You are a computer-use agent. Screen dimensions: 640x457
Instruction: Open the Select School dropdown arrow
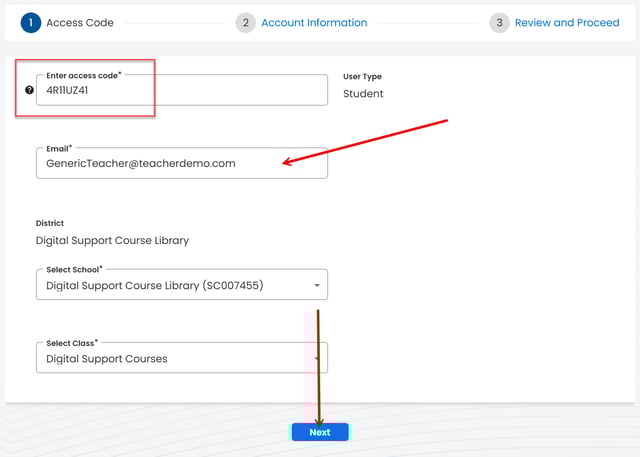click(317, 286)
